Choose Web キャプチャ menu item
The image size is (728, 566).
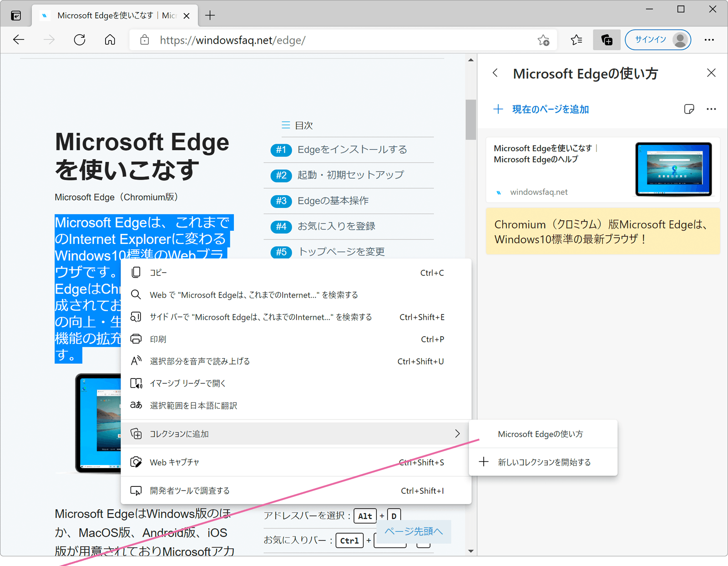[296, 462]
